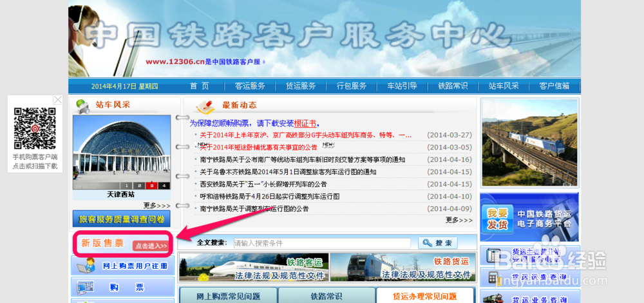Show slide 2 of station photos
Image resolution: width=644 pixels, height=303 pixels.
[139, 186]
